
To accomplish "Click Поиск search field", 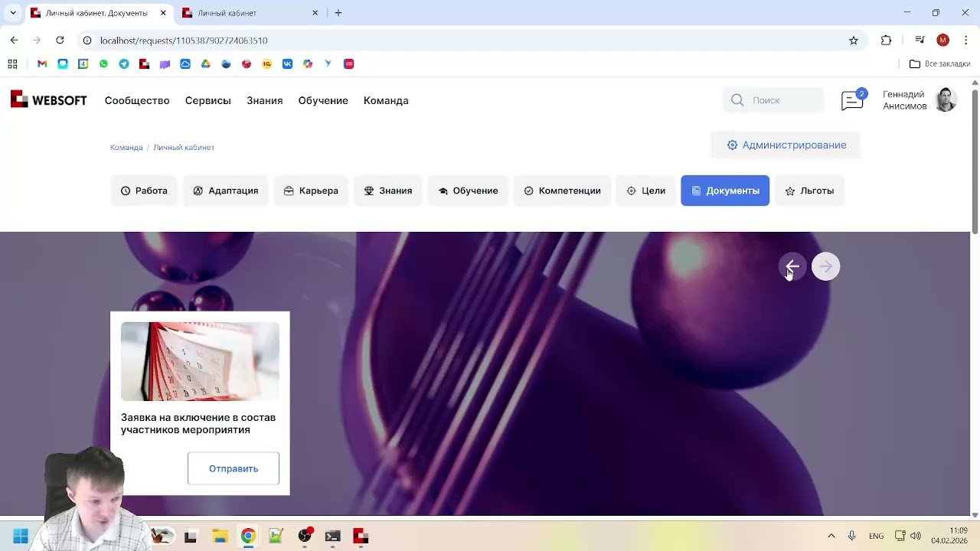I will click(773, 100).
